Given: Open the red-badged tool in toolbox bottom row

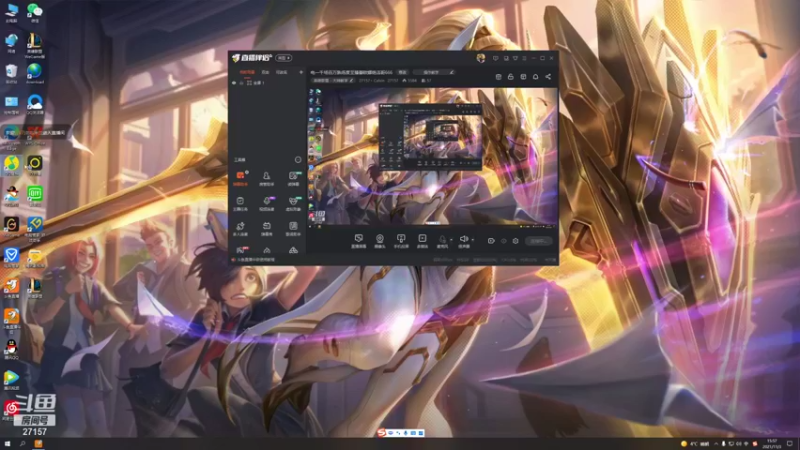Looking at the screenshot, I should (241, 250).
